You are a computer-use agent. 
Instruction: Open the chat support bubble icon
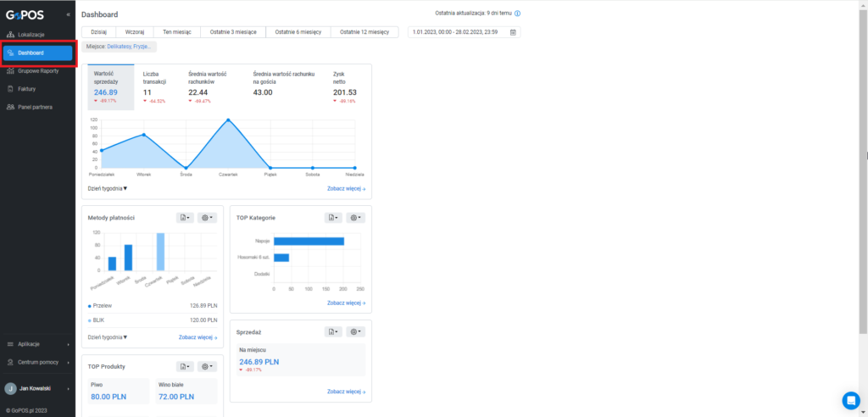(x=851, y=400)
